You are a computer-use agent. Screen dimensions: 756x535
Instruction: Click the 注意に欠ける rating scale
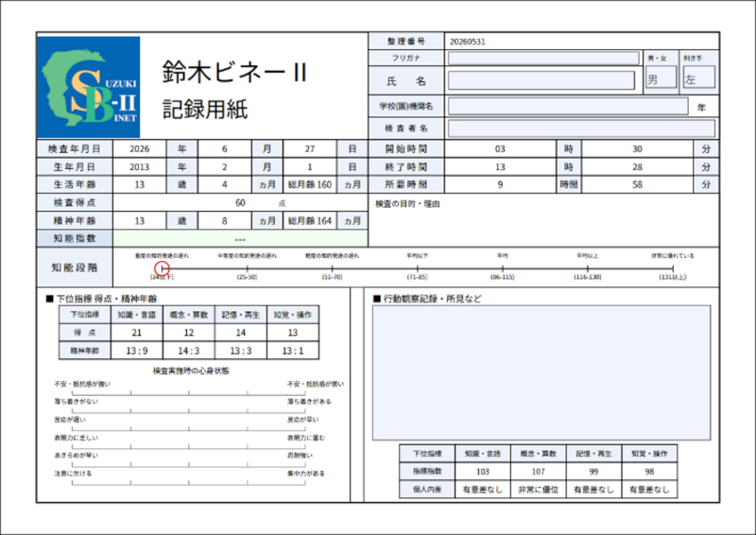click(189, 483)
